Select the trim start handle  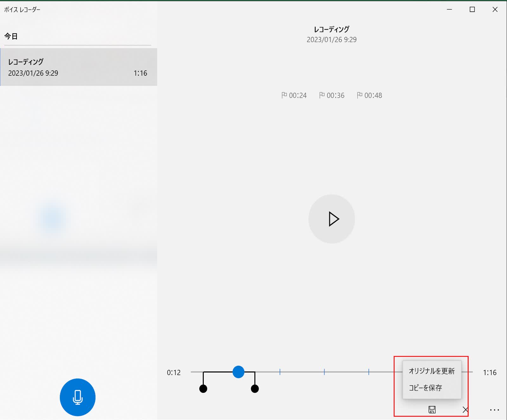point(203,389)
